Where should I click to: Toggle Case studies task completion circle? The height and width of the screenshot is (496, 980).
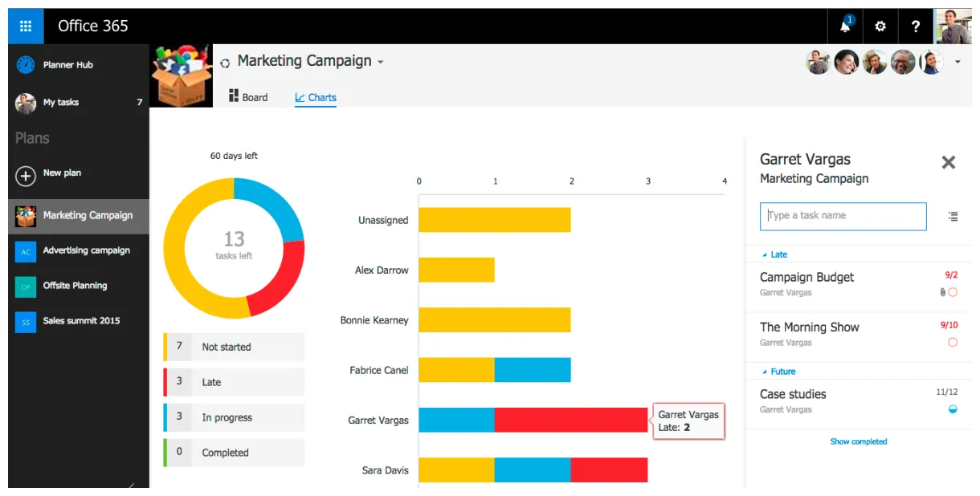(x=953, y=409)
